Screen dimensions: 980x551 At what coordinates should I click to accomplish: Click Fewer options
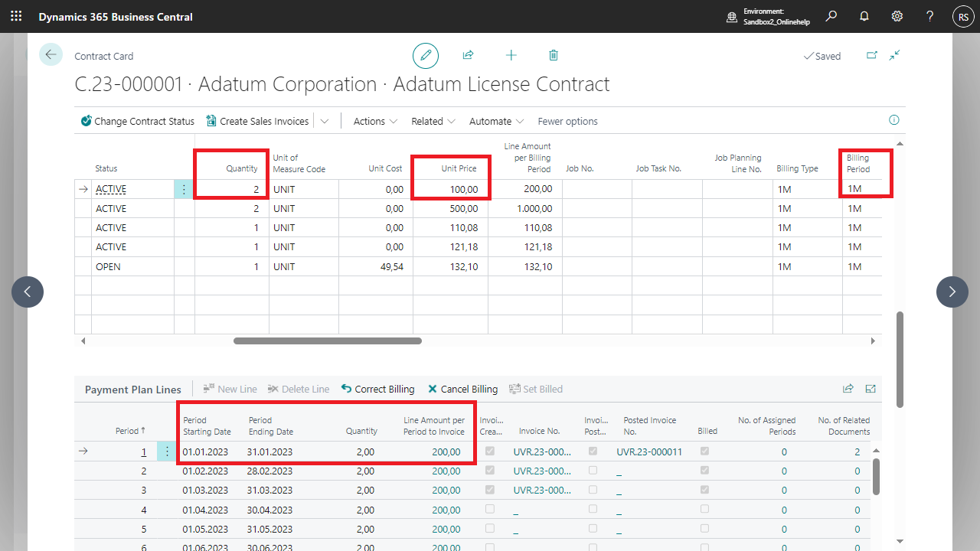tap(567, 121)
